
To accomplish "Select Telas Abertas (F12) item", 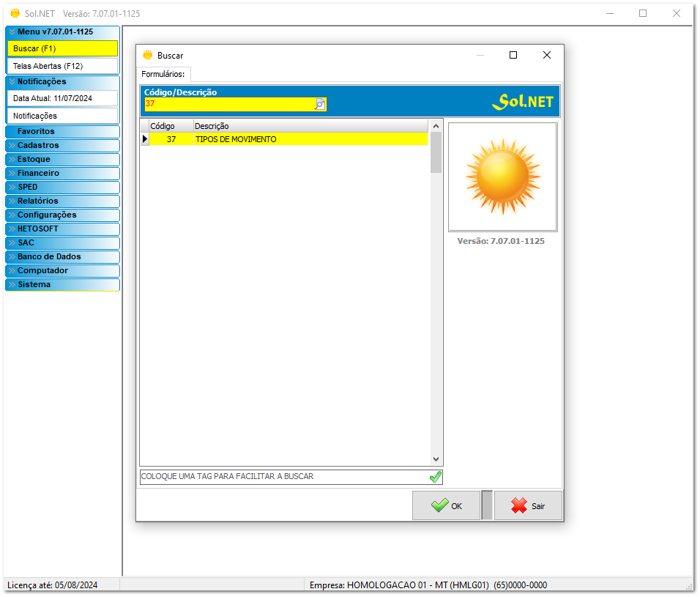I will point(62,66).
